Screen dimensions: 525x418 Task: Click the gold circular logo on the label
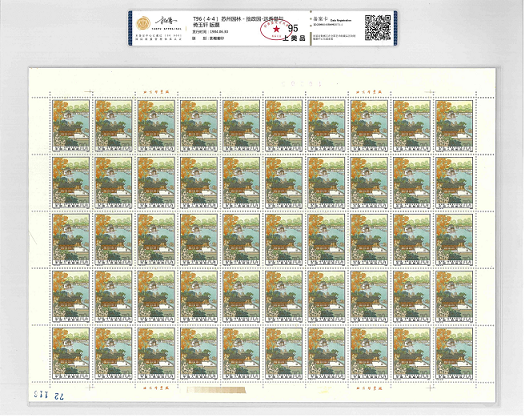[143, 23]
